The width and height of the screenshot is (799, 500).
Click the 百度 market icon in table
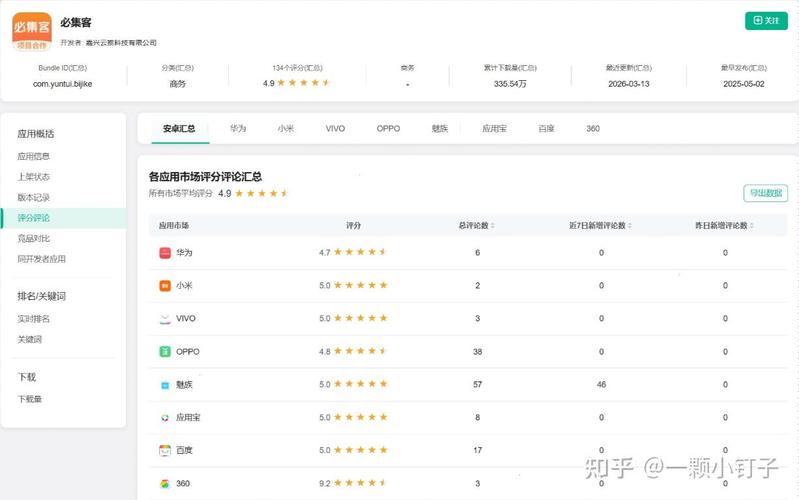[x=165, y=450]
